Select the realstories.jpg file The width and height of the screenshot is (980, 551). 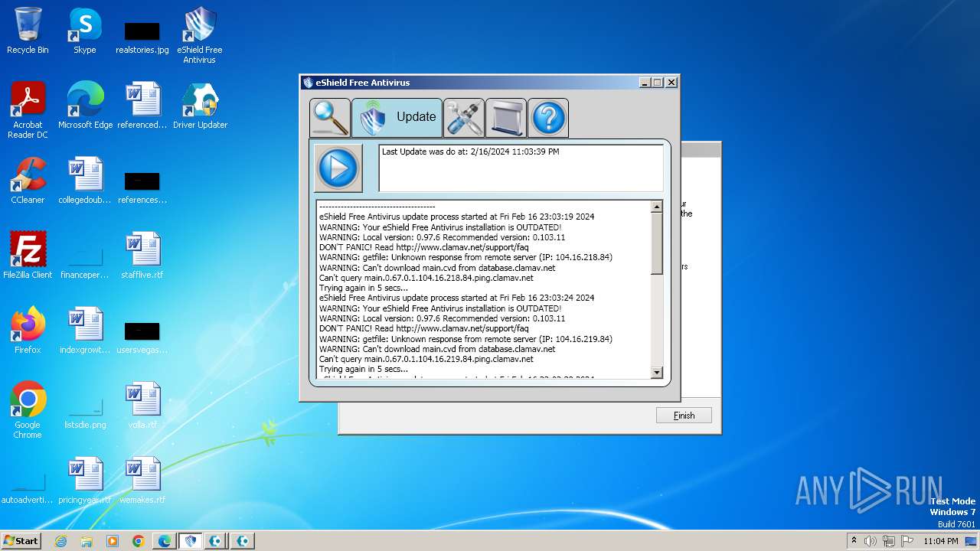coord(142,37)
